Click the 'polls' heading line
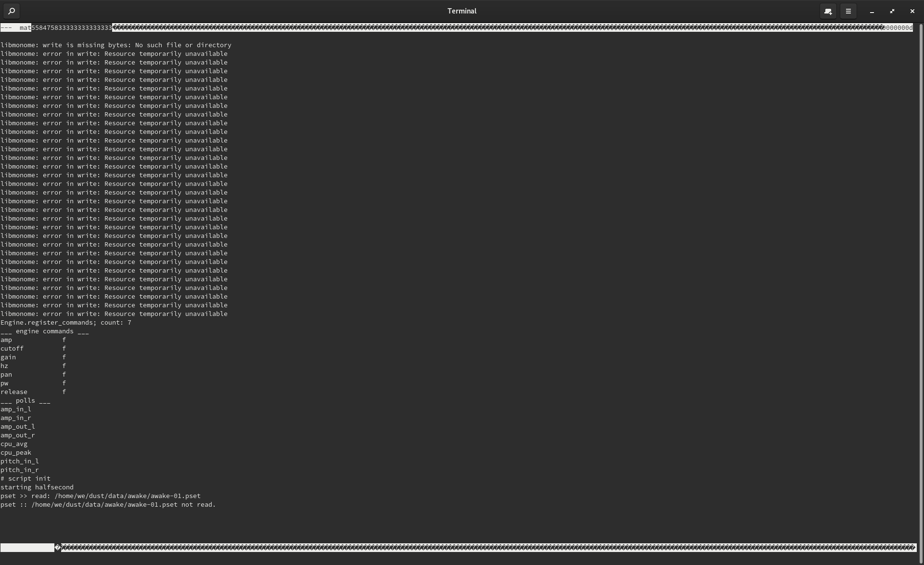The height and width of the screenshot is (565, 924). pyautogui.click(x=25, y=400)
